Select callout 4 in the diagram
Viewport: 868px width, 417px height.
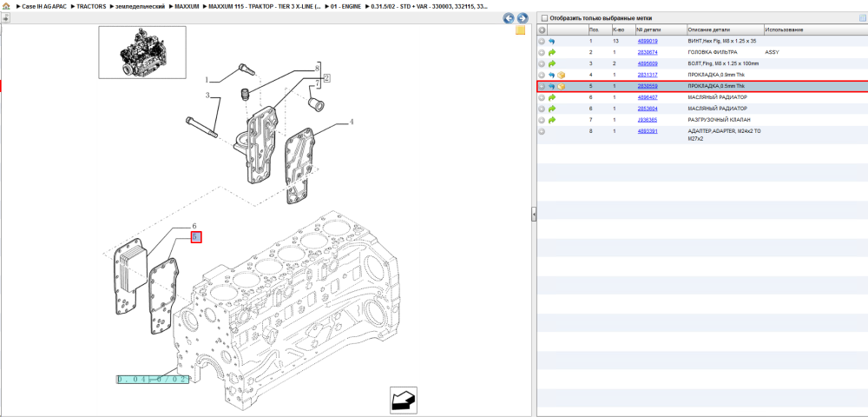coord(351,122)
